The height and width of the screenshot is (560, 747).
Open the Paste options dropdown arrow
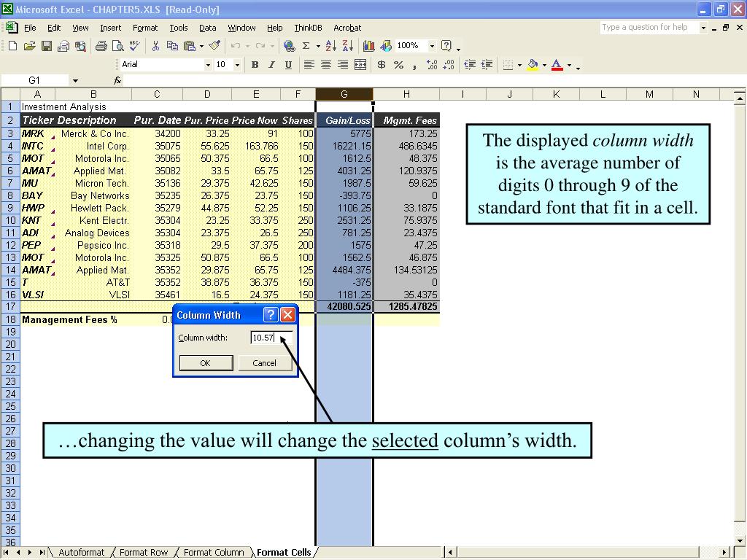201,46
